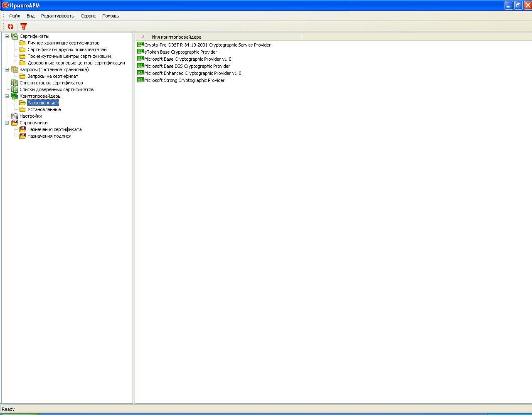Screen dimensions: 532x415
Task: Collapse the Запросы (системное хранилище) branch
Action: tap(7, 69)
